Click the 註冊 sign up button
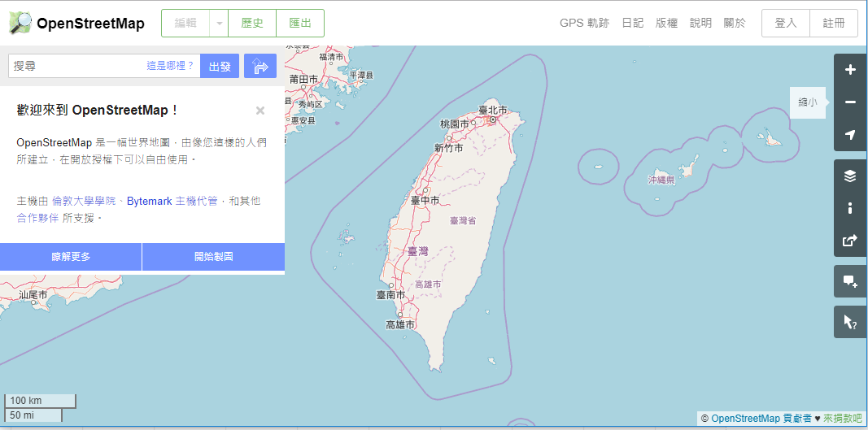Screen dimensions: 868x430 [x=834, y=24]
